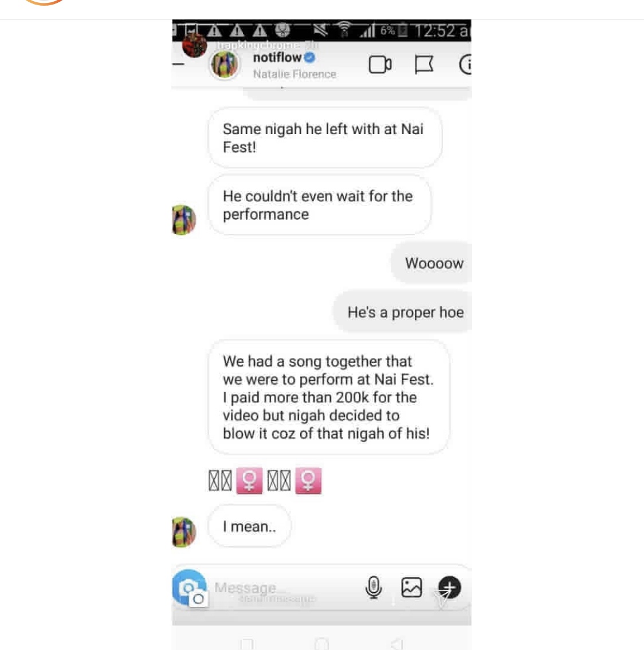Tap the Android home navigation button

point(321,644)
